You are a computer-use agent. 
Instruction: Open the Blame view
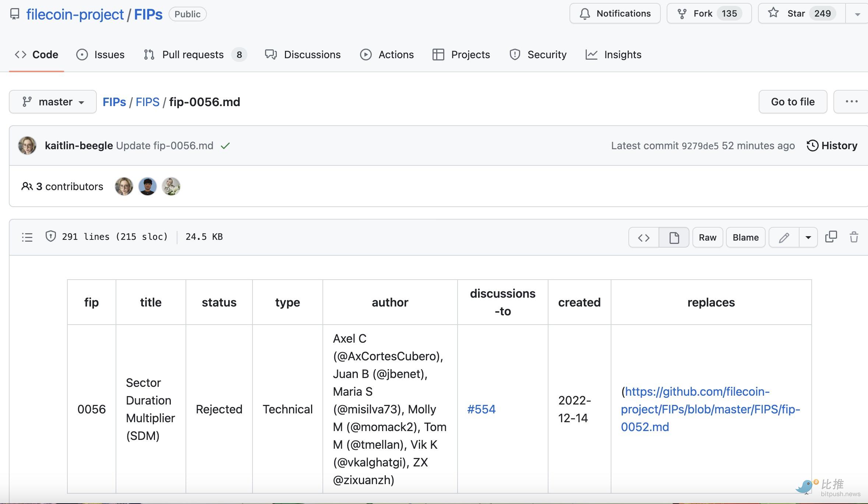(x=745, y=238)
